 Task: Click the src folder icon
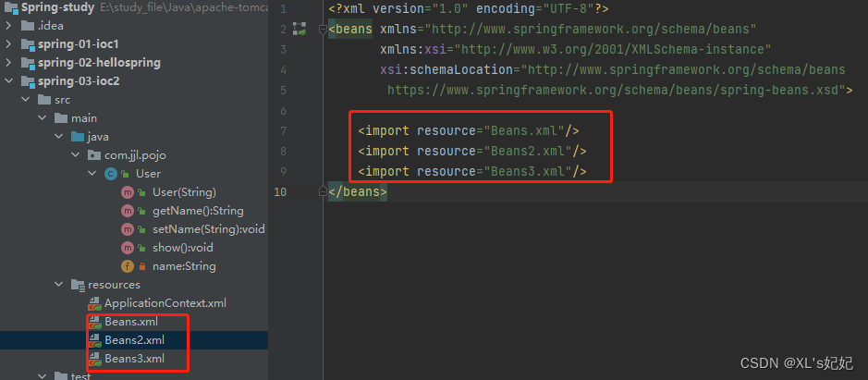43,100
